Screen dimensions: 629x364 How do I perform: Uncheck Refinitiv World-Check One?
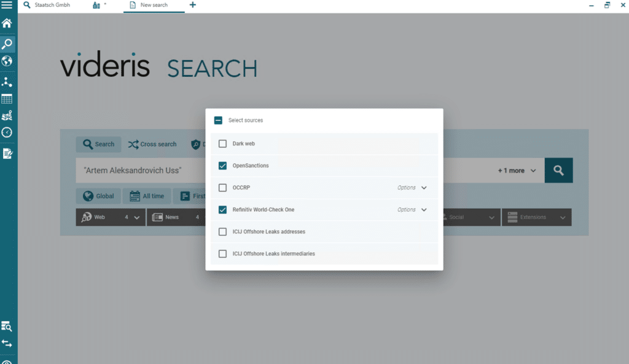point(222,210)
